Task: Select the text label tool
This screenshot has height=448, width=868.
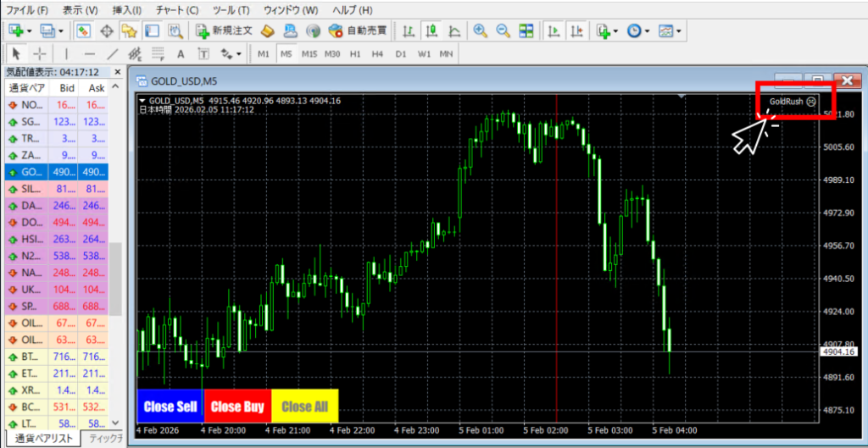Action: coord(203,54)
